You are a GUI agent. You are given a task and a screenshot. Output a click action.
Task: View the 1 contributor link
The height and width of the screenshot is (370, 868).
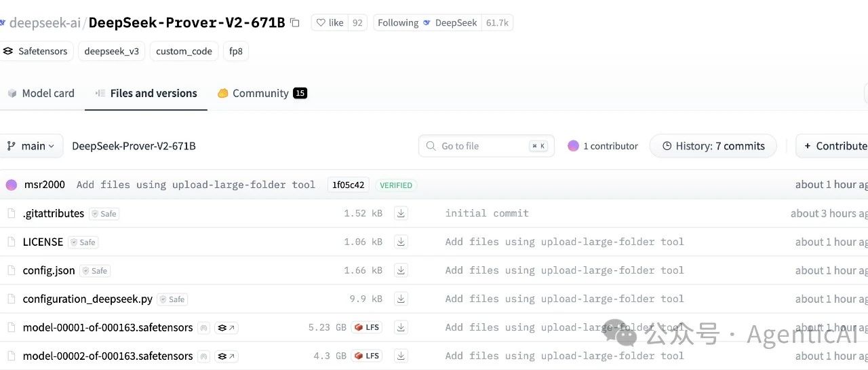point(603,146)
